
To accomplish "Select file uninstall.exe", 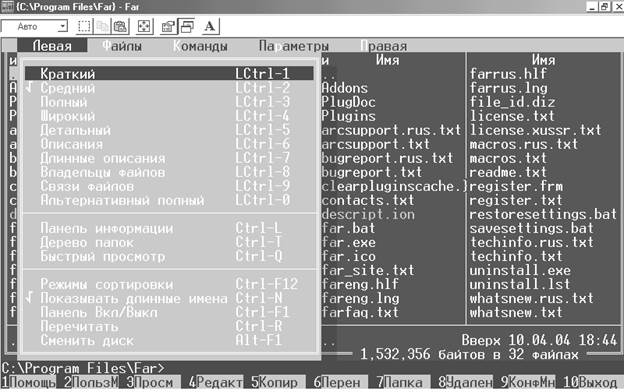I will pyautogui.click(x=520, y=271).
